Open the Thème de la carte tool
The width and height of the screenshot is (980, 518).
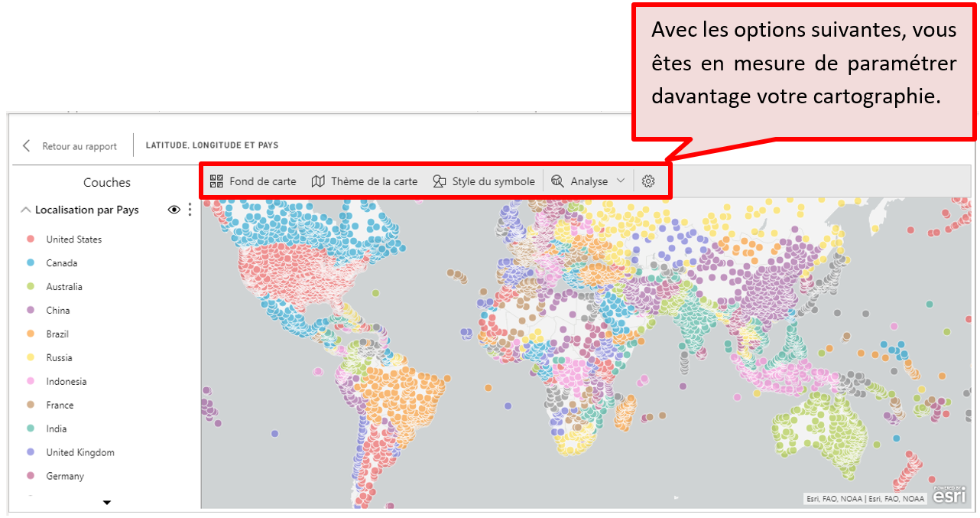pyautogui.click(x=320, y=181)
